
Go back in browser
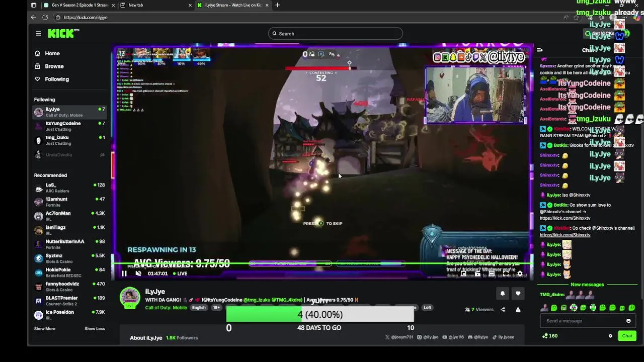(x=34, y=17)
